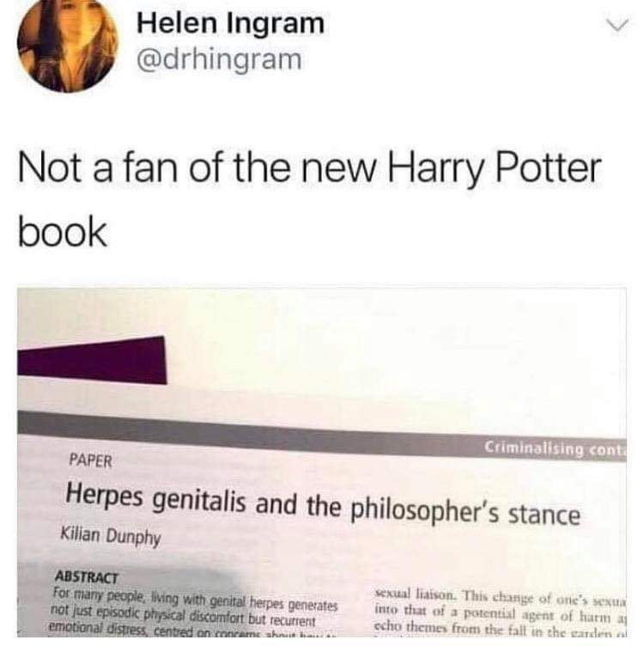Click the PAPER label above the title
Screen dimensions: 644x646
[90, 460]
